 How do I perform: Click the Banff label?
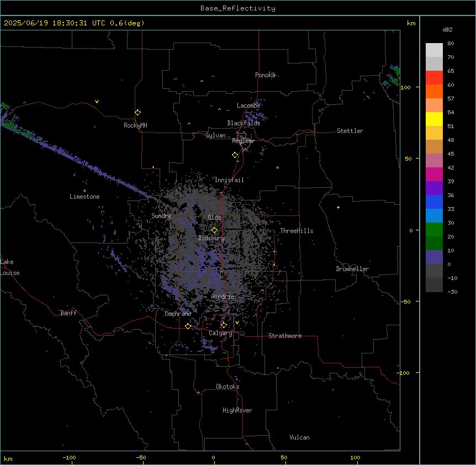coord(68,313)
